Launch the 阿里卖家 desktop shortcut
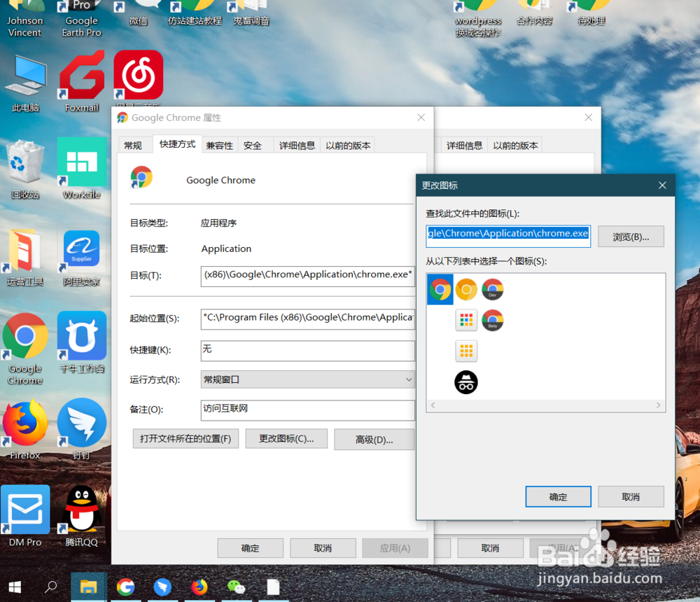 (x=82, y=257)
